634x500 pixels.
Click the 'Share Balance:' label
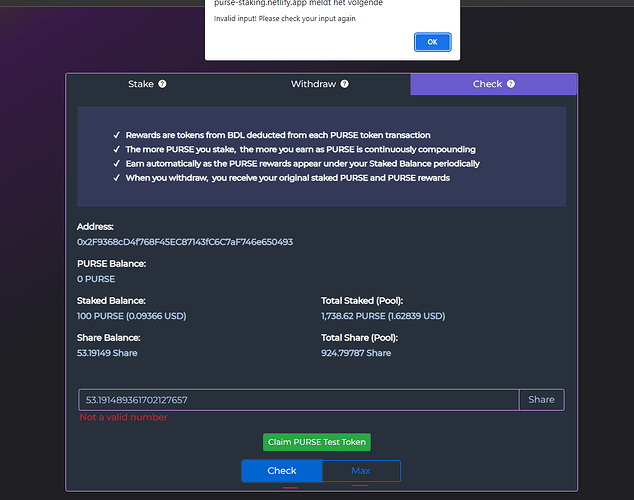tap(109, 338)
